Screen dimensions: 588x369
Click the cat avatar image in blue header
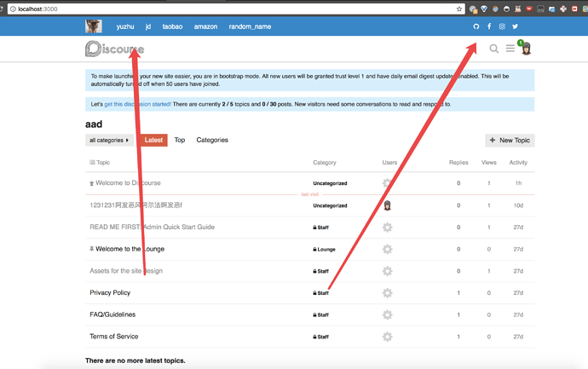(94, 26)
